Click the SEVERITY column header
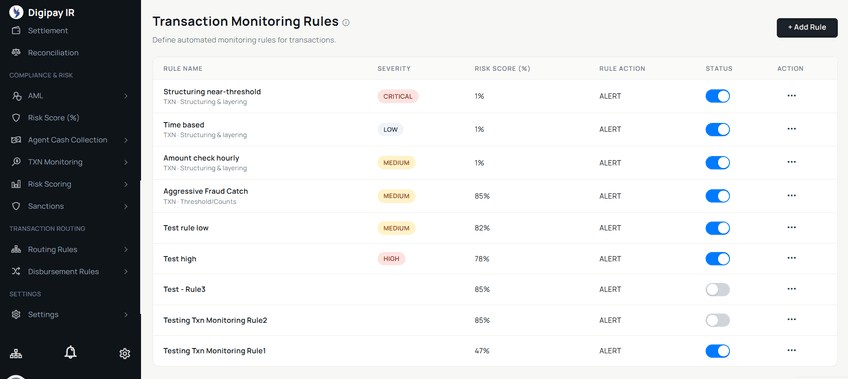848x379 pixels. pos(394,69)
